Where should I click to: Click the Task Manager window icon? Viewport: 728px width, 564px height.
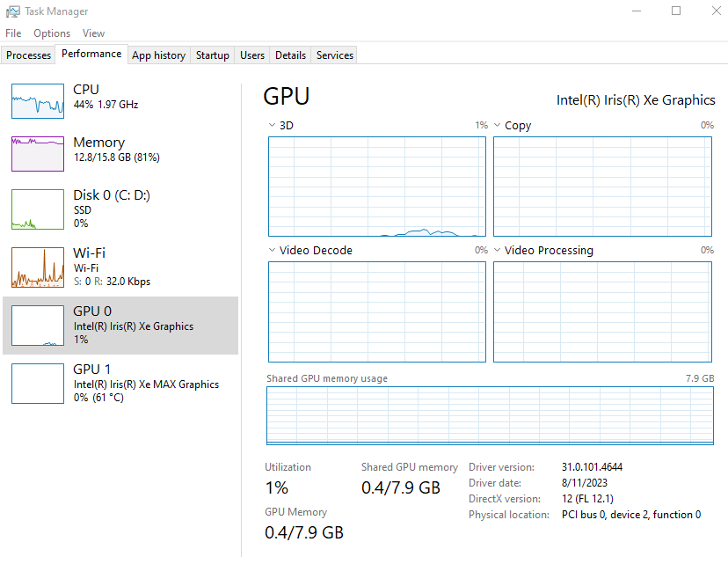[x=12, y=11]
